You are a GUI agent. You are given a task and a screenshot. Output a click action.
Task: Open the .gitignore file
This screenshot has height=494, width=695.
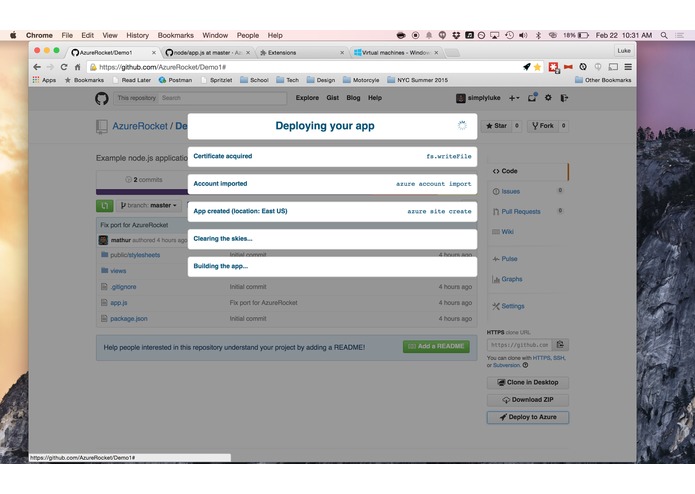coord(123,287)
